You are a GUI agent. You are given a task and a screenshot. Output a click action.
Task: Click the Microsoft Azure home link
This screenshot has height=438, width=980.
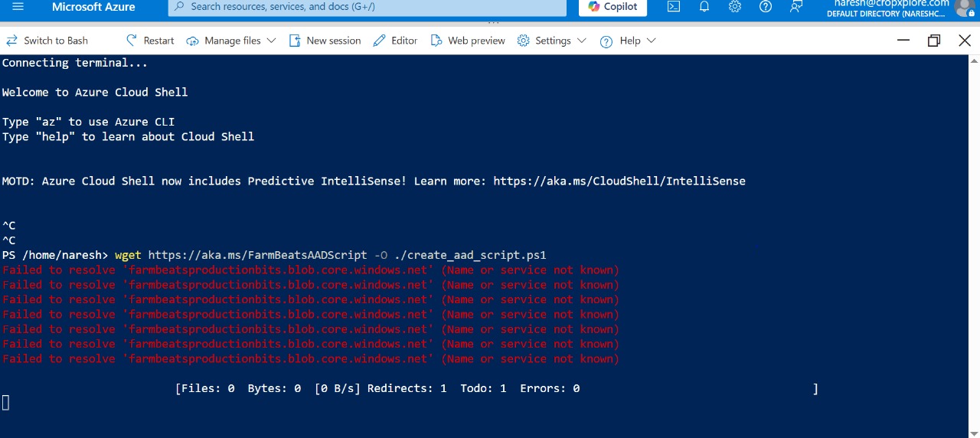[93, 6]
